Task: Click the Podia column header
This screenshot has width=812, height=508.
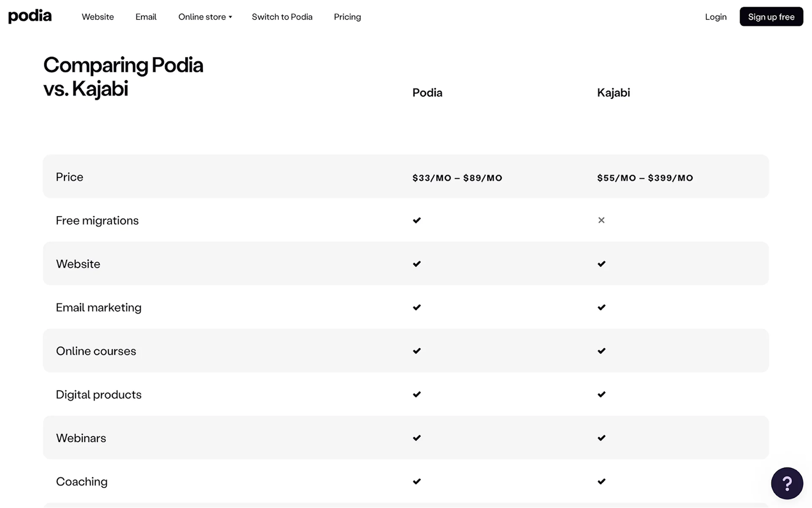Action: (427, 93)
